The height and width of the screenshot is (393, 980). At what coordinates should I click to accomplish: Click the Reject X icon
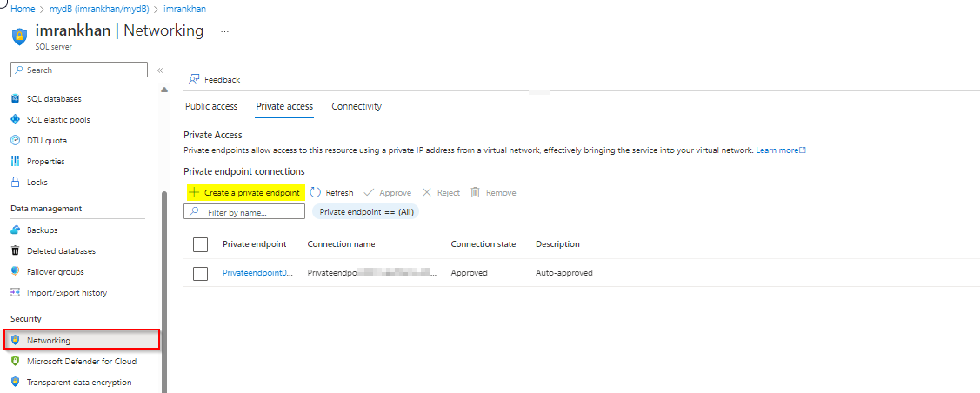427,192
